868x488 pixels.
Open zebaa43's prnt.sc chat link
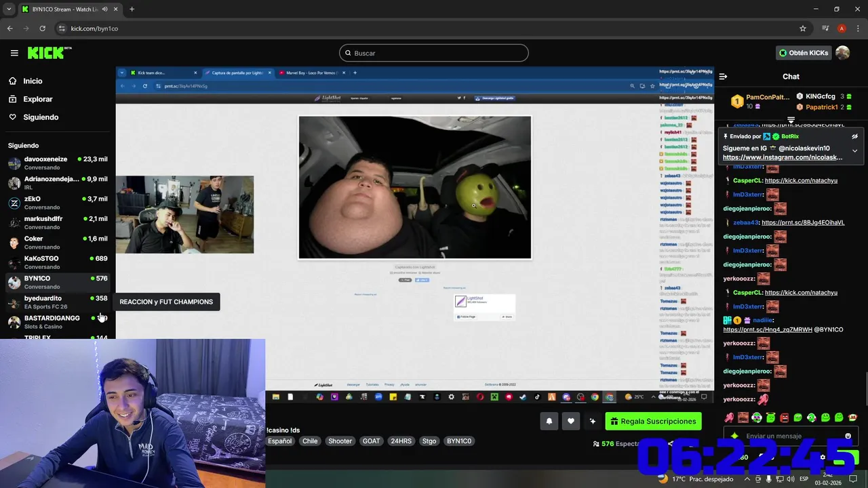[x=803, y=222]
